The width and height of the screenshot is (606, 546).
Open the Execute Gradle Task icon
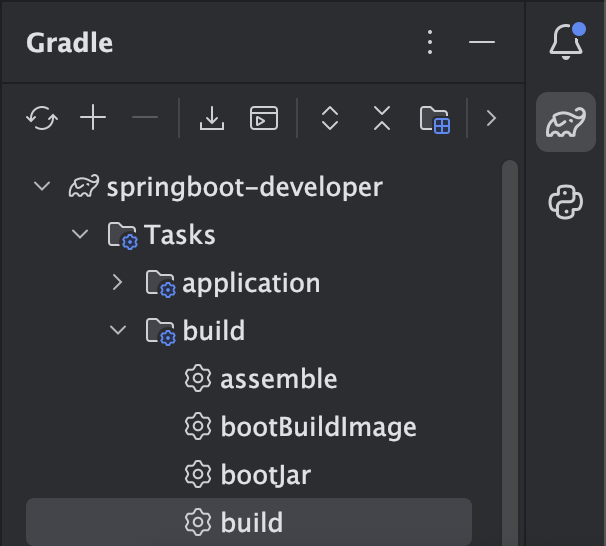(x=264, y=118)
